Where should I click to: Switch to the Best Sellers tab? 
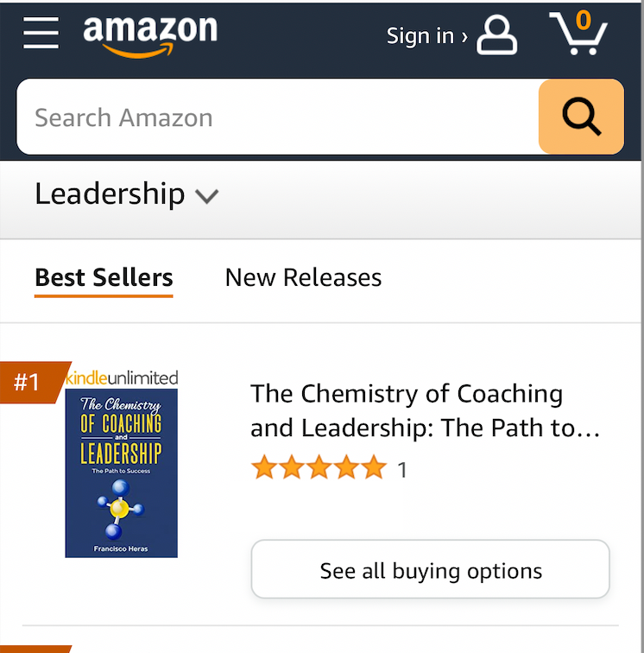(104, 278)
